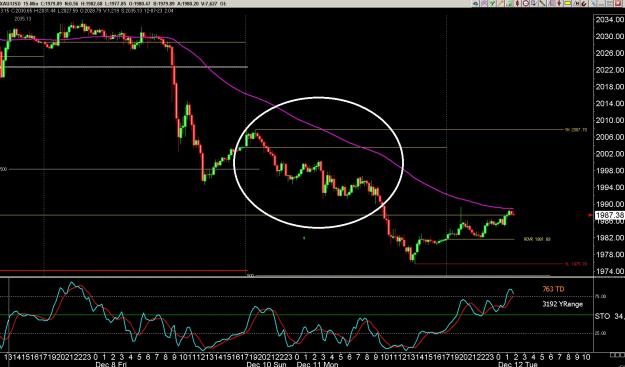Image resolution: width=625 pixels, height=367 pixels.
Task: Click the current price tag 1987.38
Action: (609, 215)
